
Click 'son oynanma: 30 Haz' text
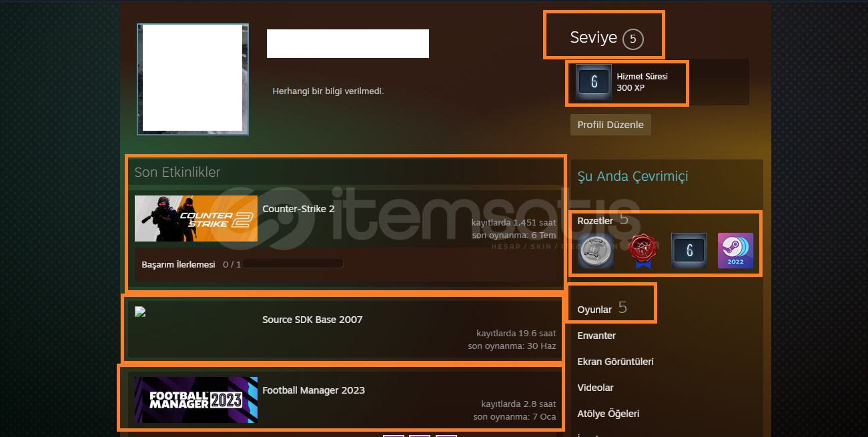pos(512,346)
